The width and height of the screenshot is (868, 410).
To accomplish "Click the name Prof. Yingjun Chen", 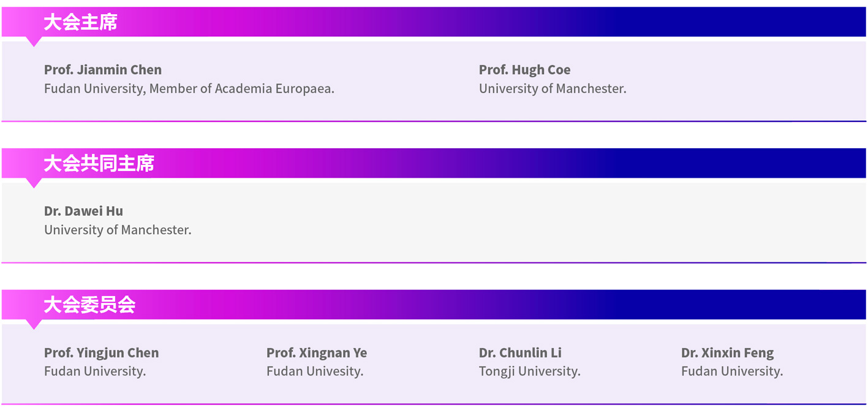I will 101,353.
